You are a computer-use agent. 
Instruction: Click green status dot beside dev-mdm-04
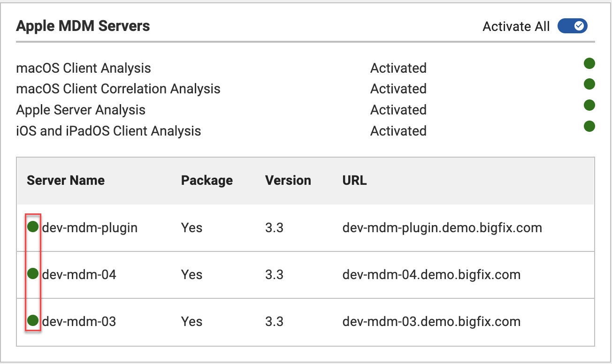[33, 273]
